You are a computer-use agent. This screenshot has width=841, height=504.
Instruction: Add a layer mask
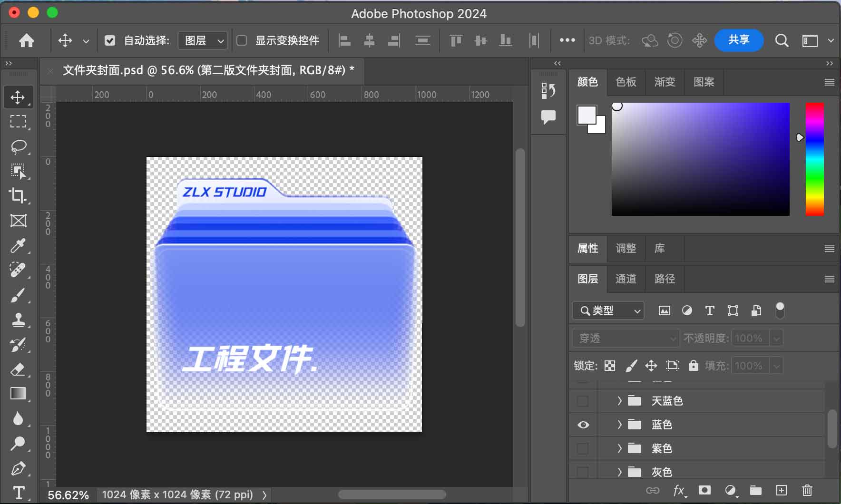[704, 490]
